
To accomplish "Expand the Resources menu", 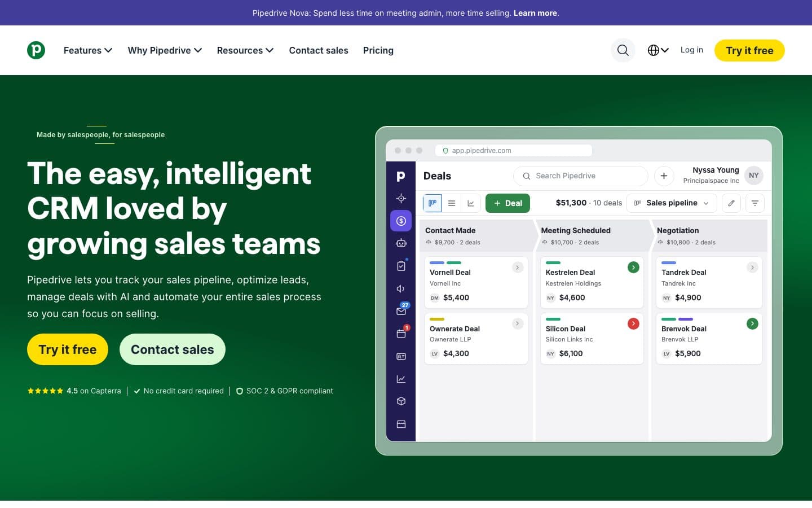I will tap(245, 50).
